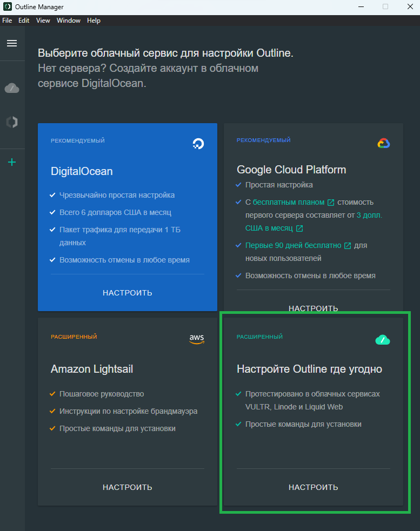
Task: Open the File menu
Action: [x=7, y=21]
